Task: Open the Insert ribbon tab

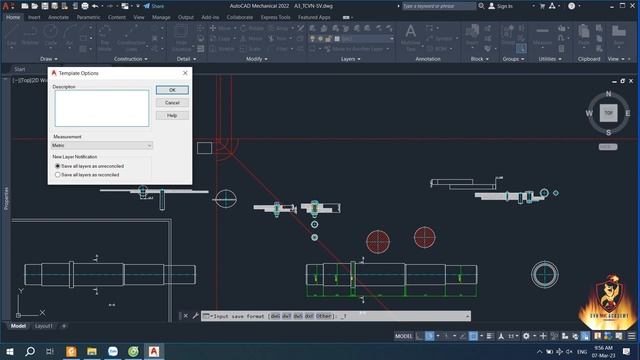Action: (x=34, y=18)
